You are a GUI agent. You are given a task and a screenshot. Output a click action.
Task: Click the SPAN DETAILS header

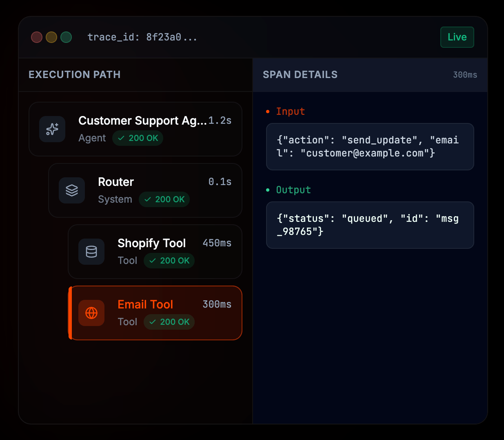[x=300, y=74]
